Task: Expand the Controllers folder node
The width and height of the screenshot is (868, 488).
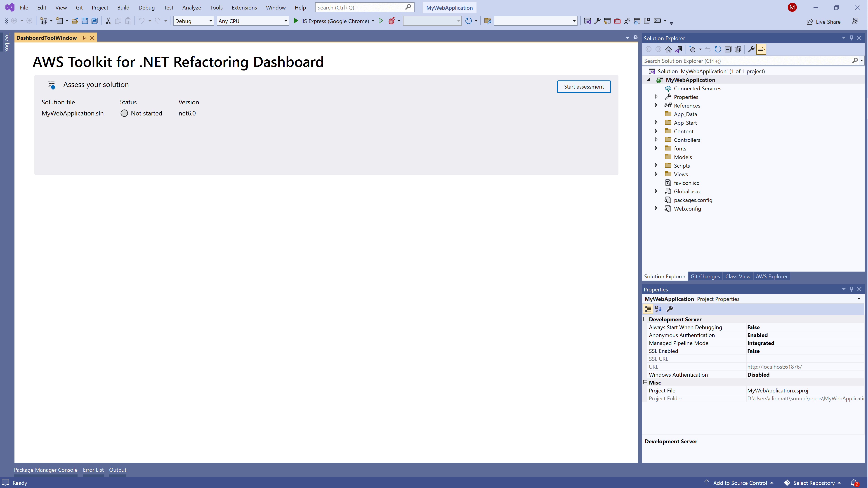Action: click(656, 140)
